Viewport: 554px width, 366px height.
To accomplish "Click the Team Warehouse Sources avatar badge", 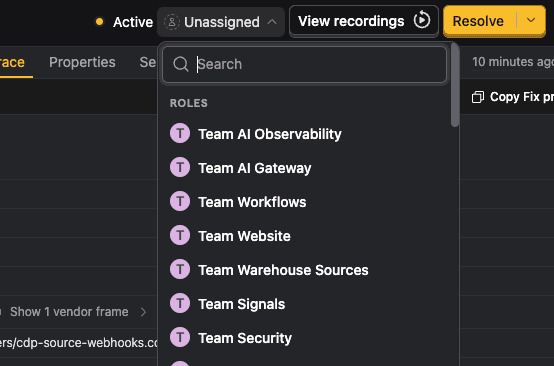I will 180,269.
